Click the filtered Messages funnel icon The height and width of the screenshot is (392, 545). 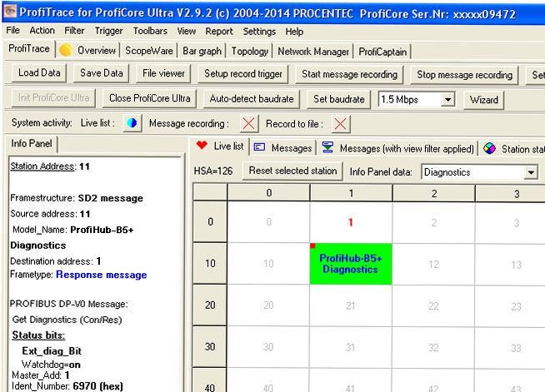click(327, 147)
